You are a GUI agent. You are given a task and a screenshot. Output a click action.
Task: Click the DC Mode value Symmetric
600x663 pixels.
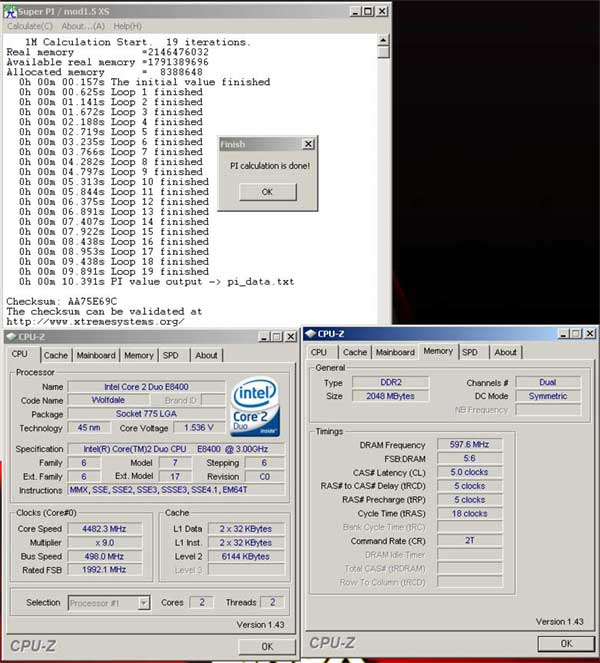tap(548, 396)
